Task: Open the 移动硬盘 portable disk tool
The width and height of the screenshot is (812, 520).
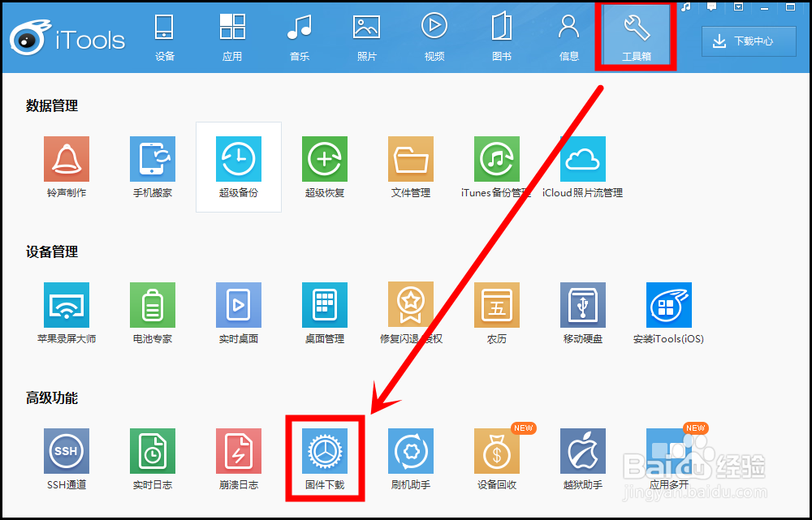Action: (x=582, y=305)
